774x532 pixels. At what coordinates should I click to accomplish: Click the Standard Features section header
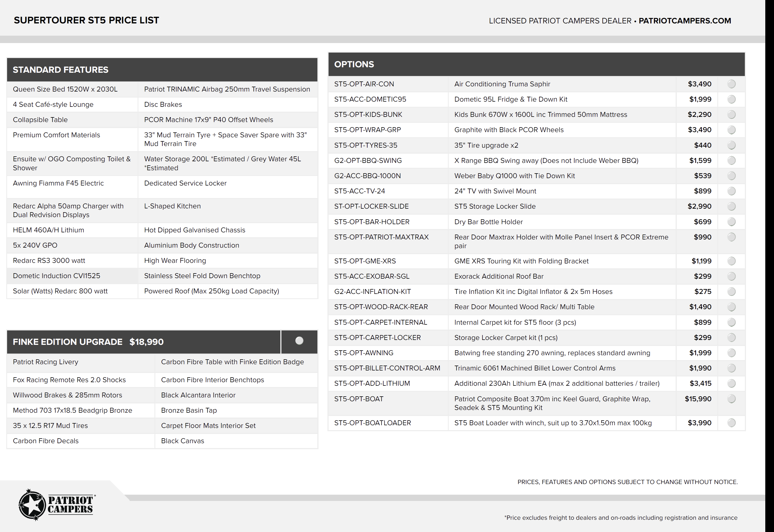[x=60, y=70]
